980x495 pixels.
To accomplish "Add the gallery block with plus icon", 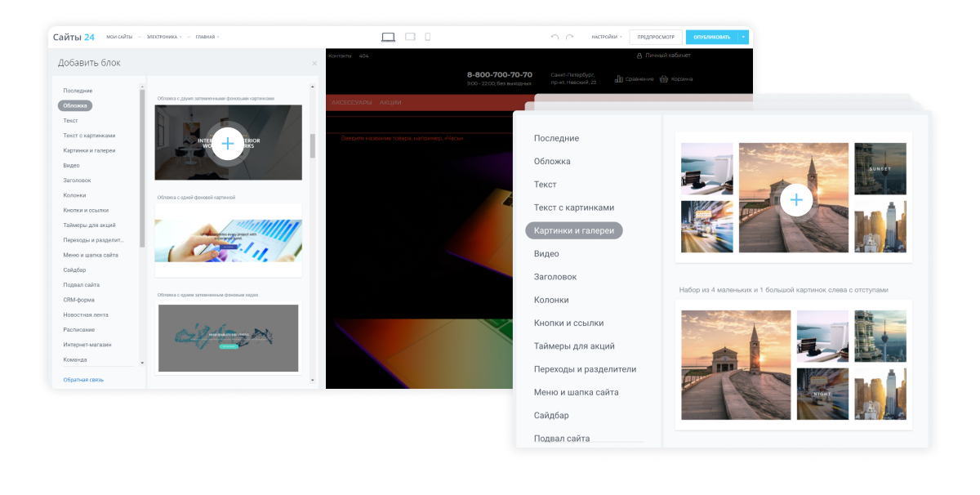I will [x=796, y=199].
